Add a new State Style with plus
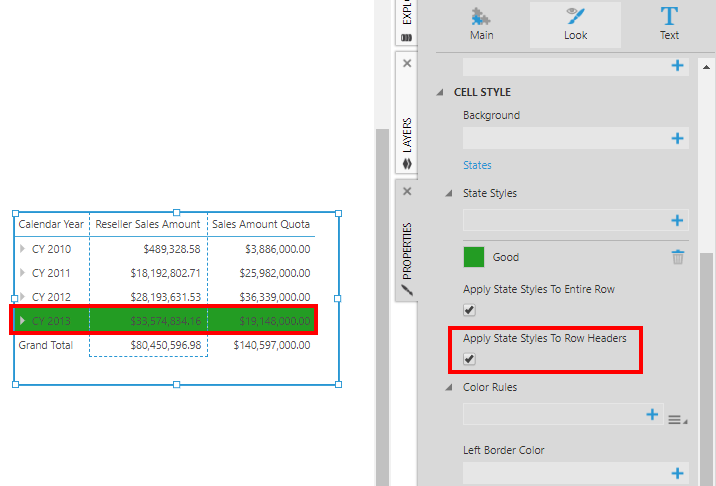 click(677, 221)
